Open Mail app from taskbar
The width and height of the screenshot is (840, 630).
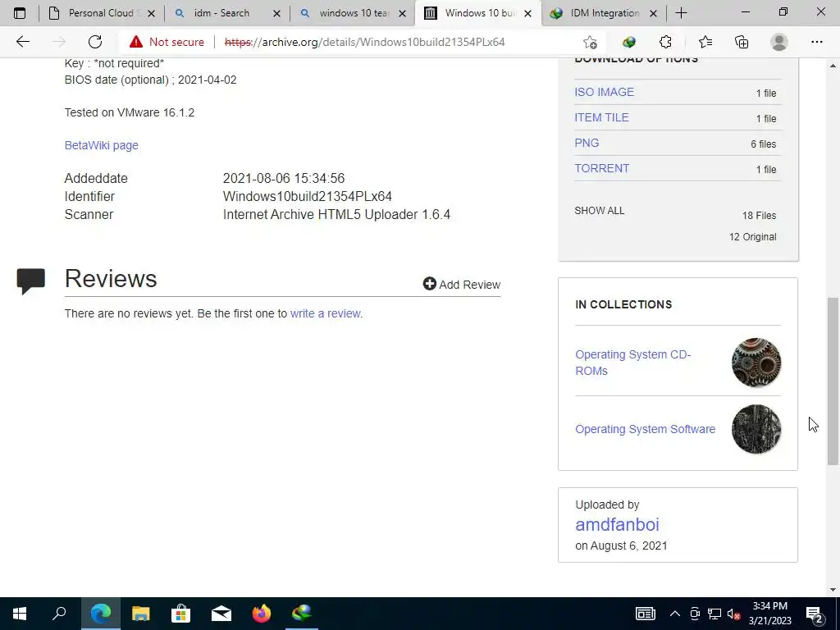pos(221,614)
